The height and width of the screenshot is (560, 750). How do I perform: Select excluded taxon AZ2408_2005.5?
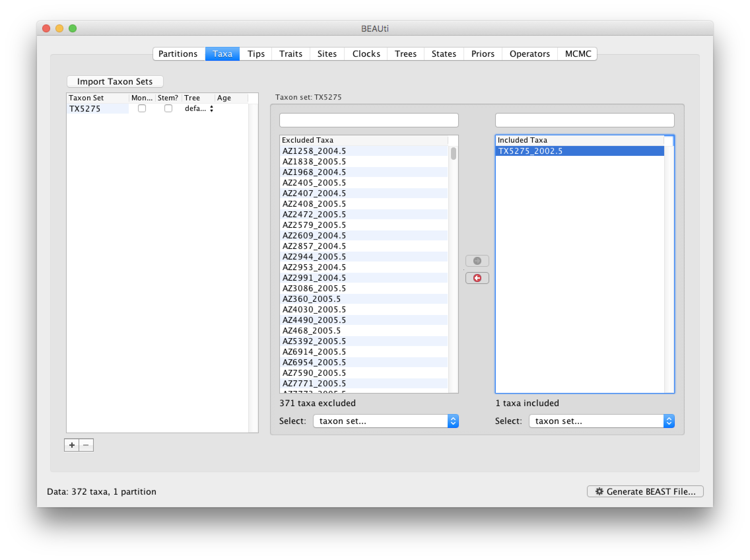point(364,204)
